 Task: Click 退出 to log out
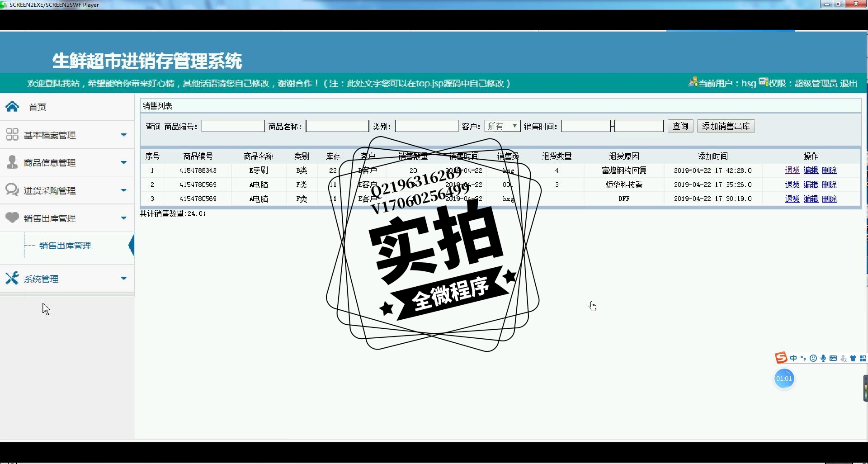[849, 83]
